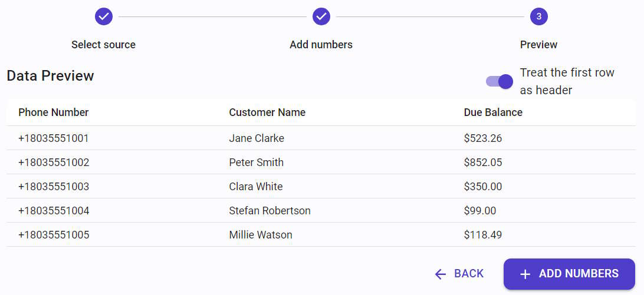The height and width of the screenshot is (295, 644).
Task: Click phone number +18035551001
Action: [x=54, y=138]
